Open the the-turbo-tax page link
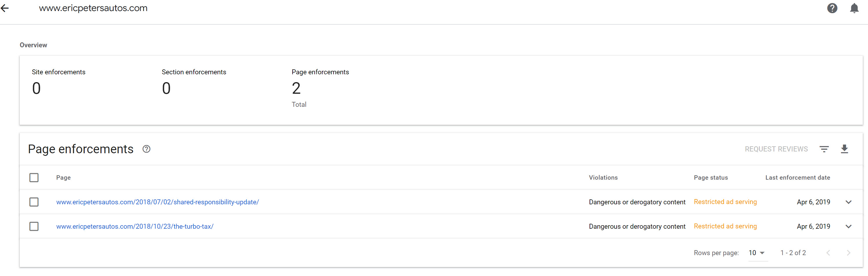 click(x=135, y=226)
